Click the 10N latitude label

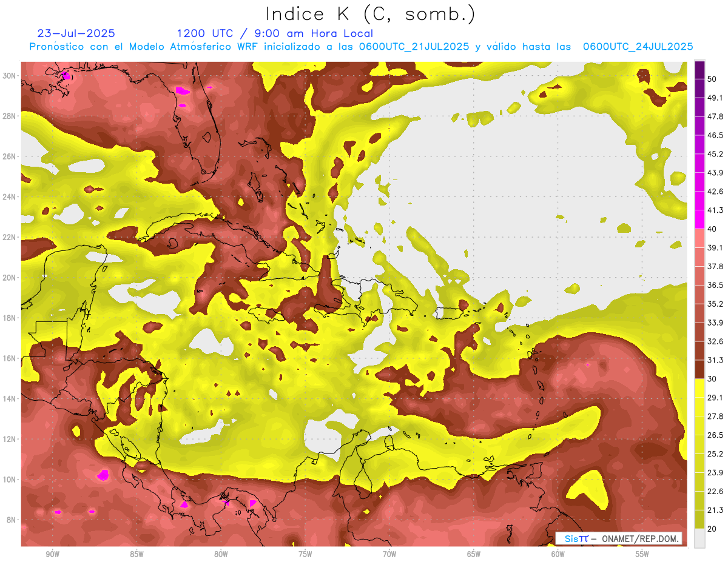pyautogui.click(x=8, y=480)
